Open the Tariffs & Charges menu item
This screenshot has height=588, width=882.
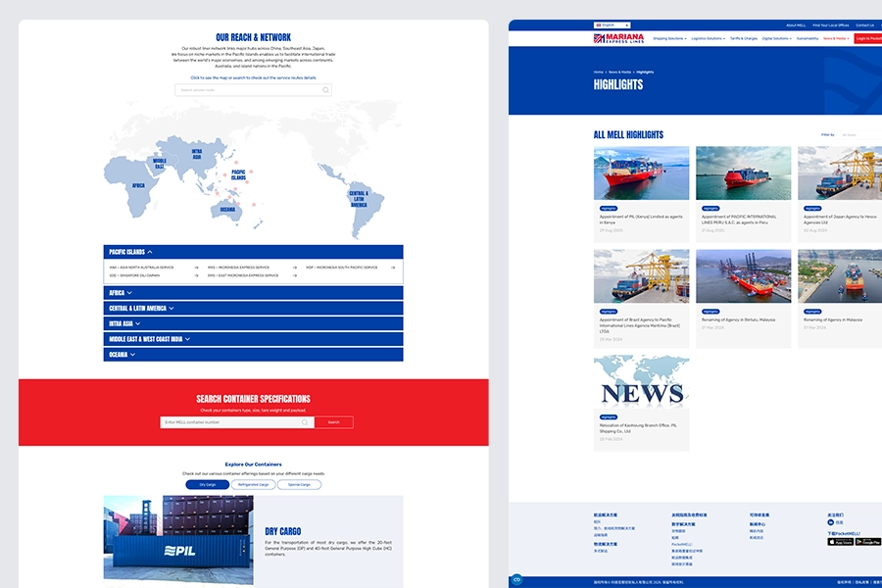point(744,38)
